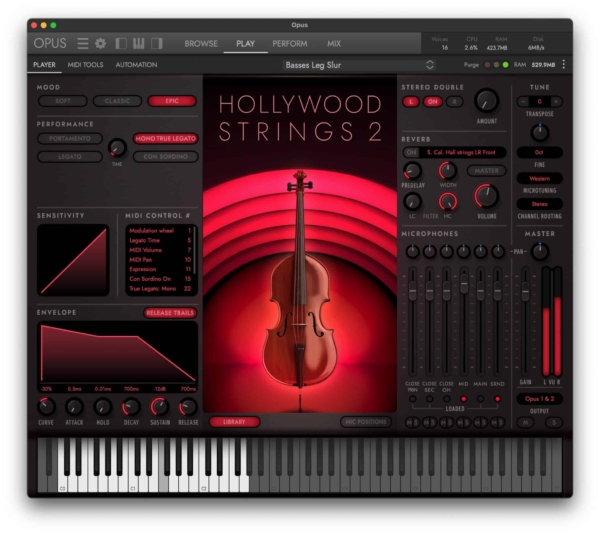Open the Player tab
The width and height of the screenshot is (600, 534).
coord(44,65)
